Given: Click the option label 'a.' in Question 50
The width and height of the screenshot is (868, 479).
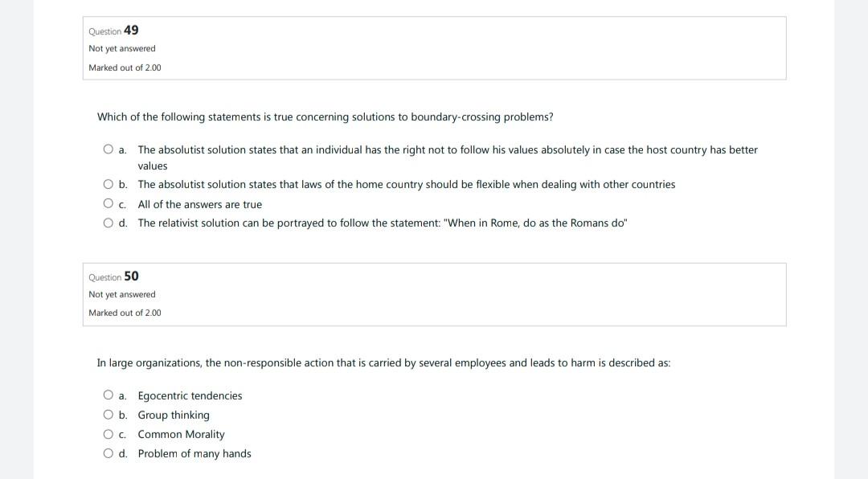Looking at the screenshot, I should coord(121,395).
